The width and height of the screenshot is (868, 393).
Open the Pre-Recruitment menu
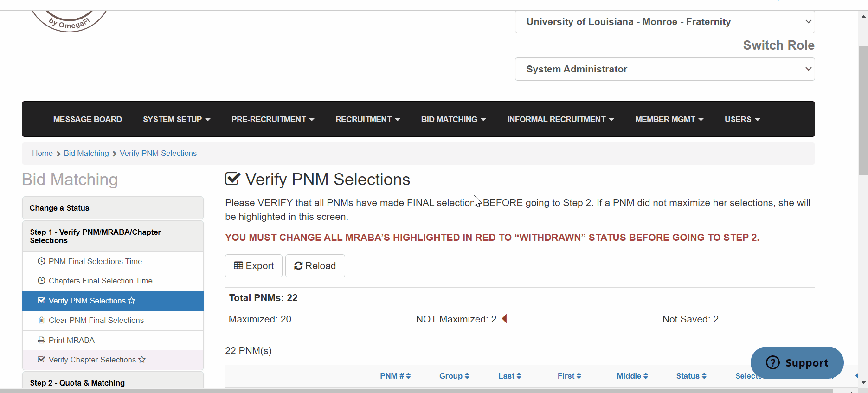tap(273, 119)
